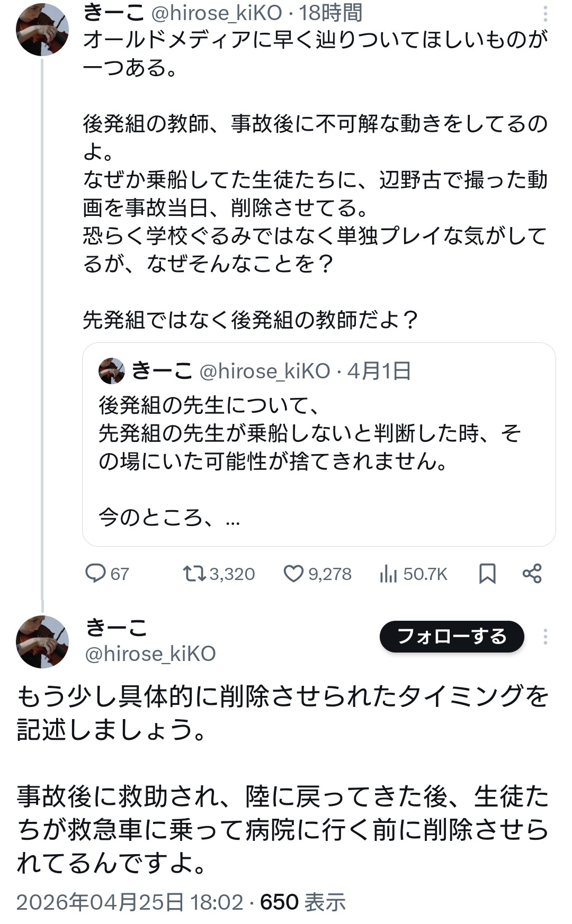View analytics via the bar chart icon
Viewport: 572px width, 924px height.
pos(388,574)
